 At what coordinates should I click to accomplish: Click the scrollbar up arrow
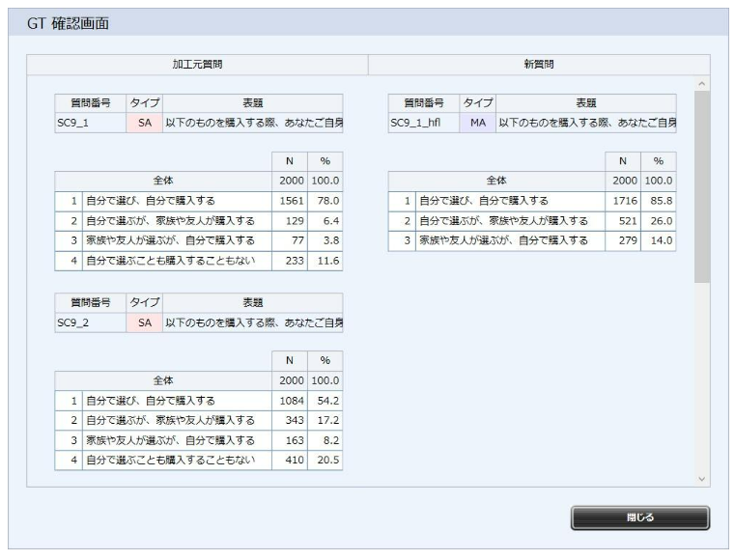[x=702, y=84]
